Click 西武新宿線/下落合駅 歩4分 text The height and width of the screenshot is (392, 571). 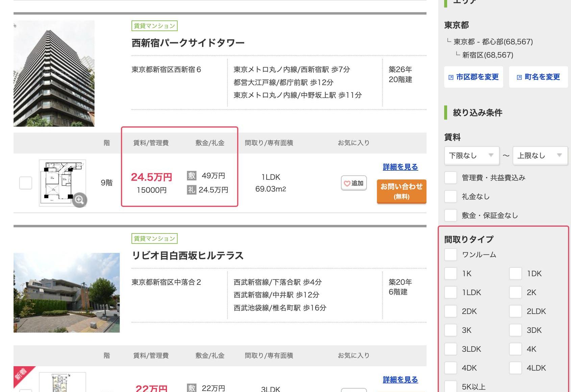[278, 282]
